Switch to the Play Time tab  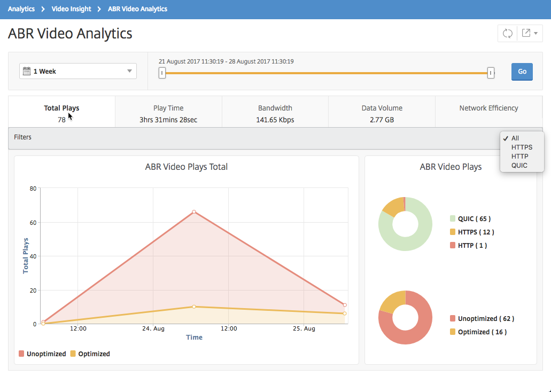pos(168,113)
